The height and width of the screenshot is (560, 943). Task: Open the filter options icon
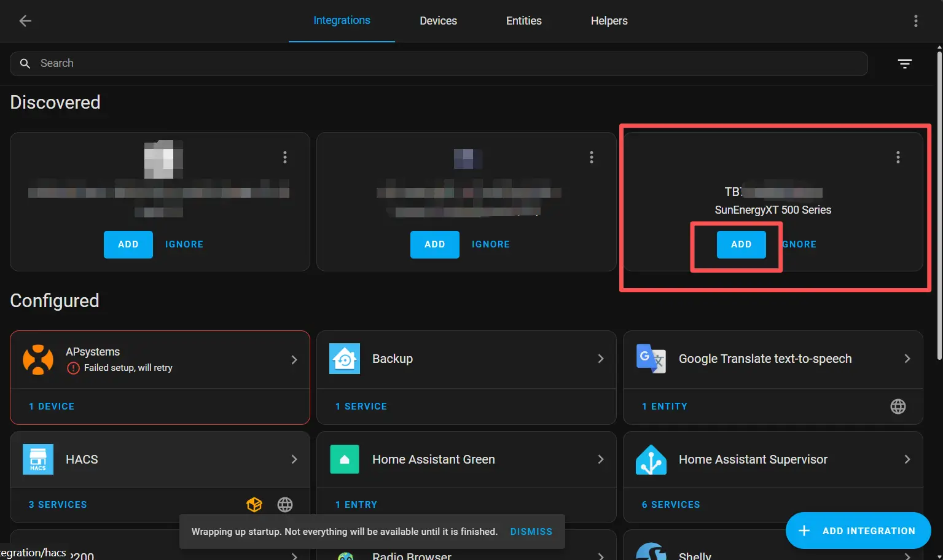point(904,63)
